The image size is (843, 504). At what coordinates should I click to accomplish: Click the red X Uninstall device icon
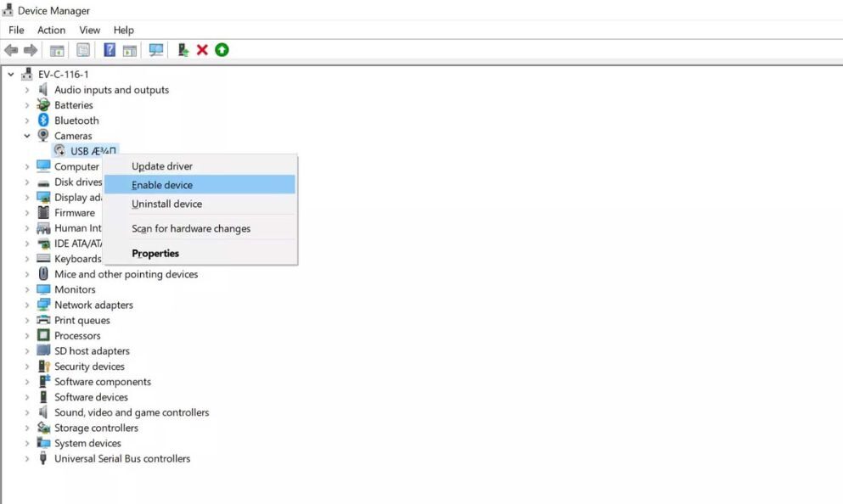tap(202, 50)
